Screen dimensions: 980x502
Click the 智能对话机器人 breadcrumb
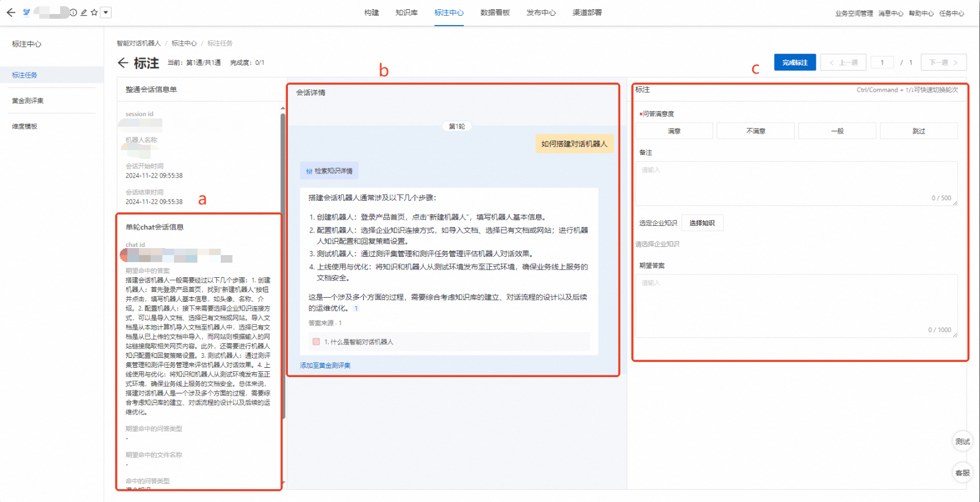click(x=138, y=43)
